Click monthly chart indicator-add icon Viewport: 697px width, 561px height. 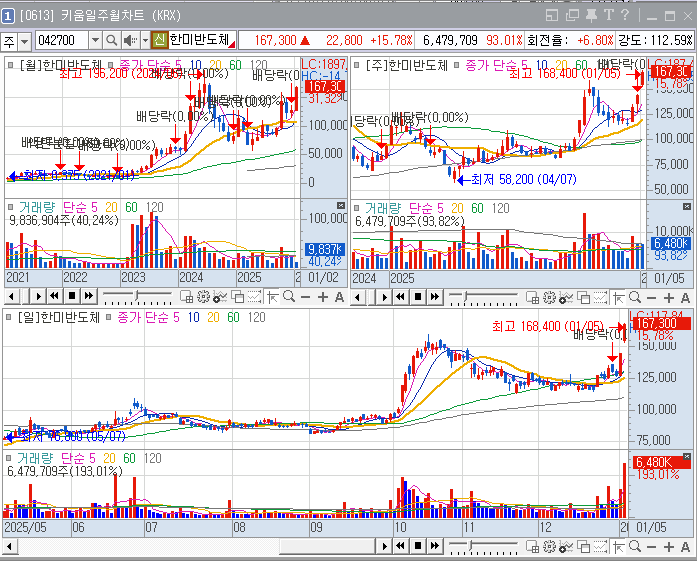coord(186,297)
